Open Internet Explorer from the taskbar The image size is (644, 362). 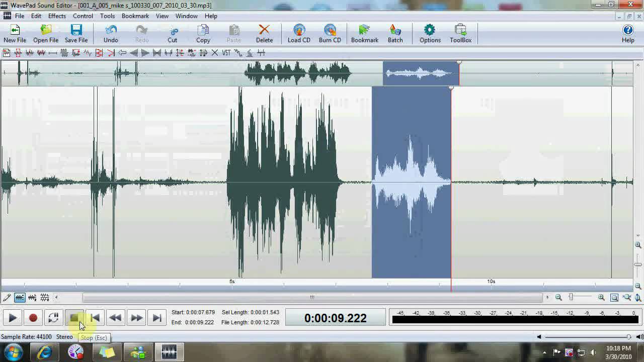[45, 352]
